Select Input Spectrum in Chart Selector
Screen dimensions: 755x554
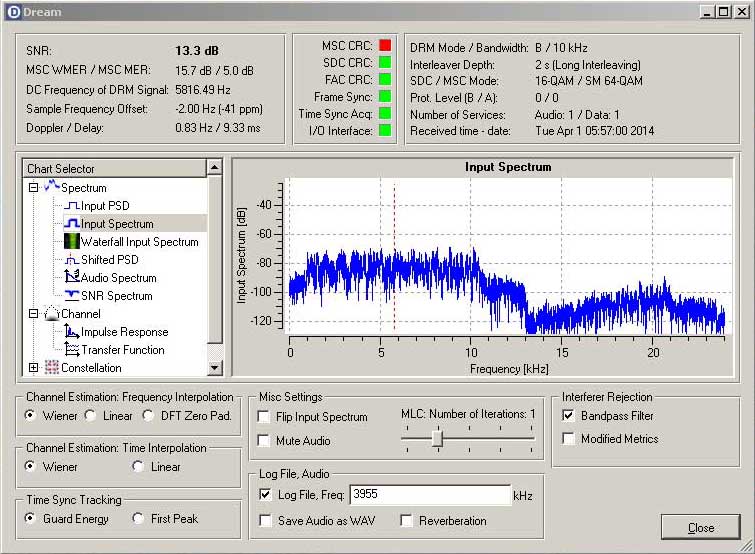click(x=117, y=224)
